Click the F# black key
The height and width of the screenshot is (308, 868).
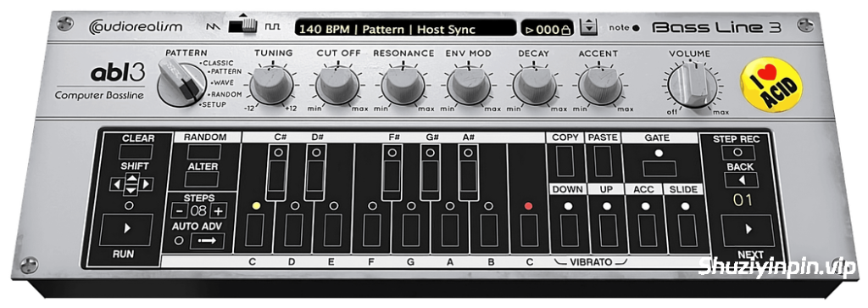pos(392,176)
